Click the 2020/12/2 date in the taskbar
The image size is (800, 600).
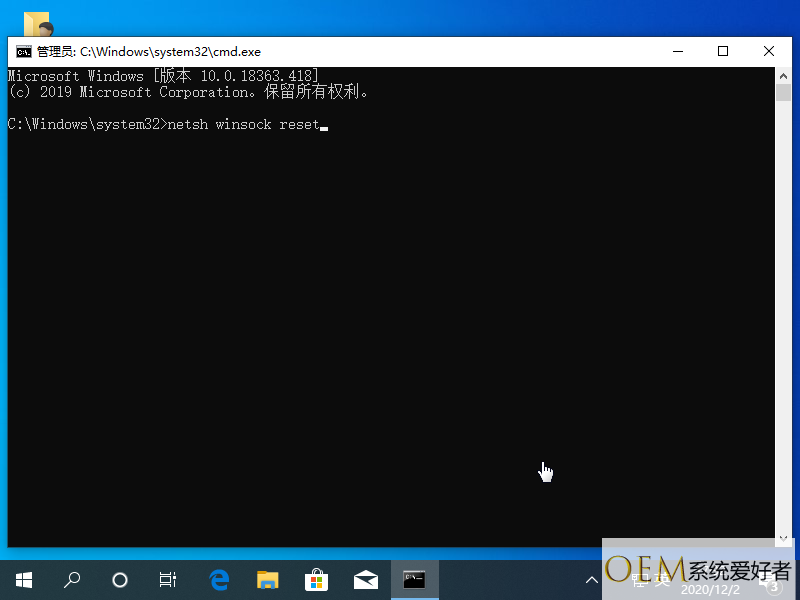[x=708, y=590]
